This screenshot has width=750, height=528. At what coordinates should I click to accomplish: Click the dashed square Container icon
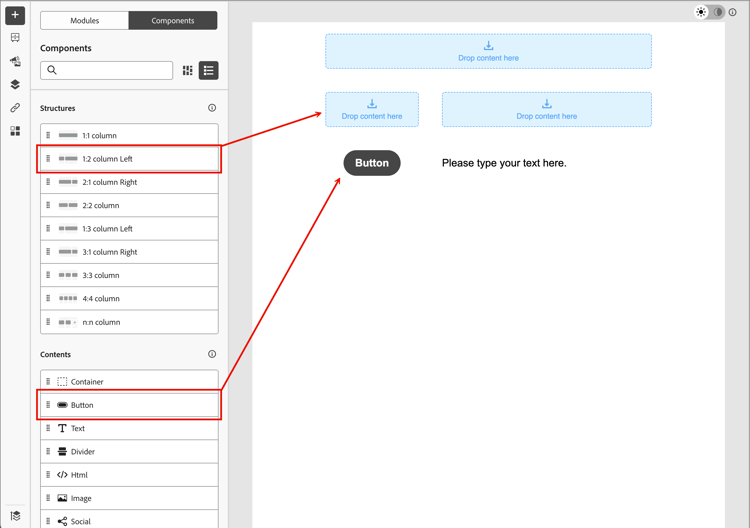[x=62, y=382]
